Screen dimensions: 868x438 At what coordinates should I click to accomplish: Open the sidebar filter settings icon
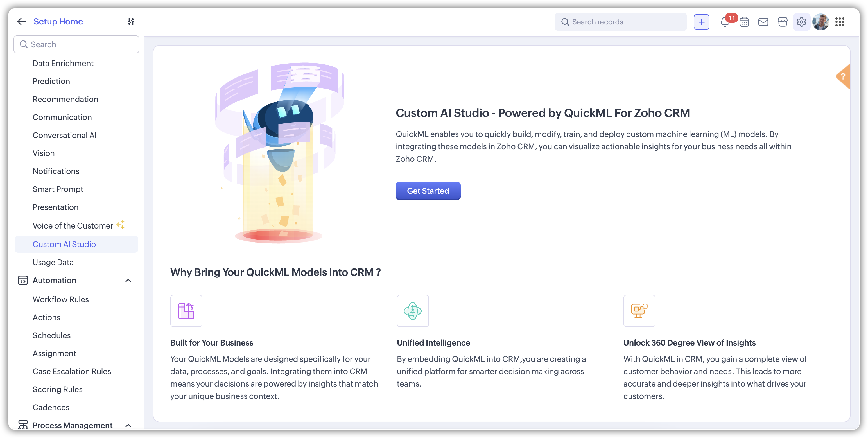point(131,22)
